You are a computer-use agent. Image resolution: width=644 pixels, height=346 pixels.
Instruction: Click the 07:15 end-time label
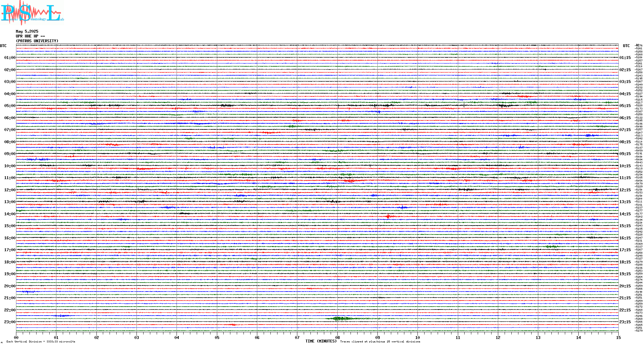tap(625, 130)
